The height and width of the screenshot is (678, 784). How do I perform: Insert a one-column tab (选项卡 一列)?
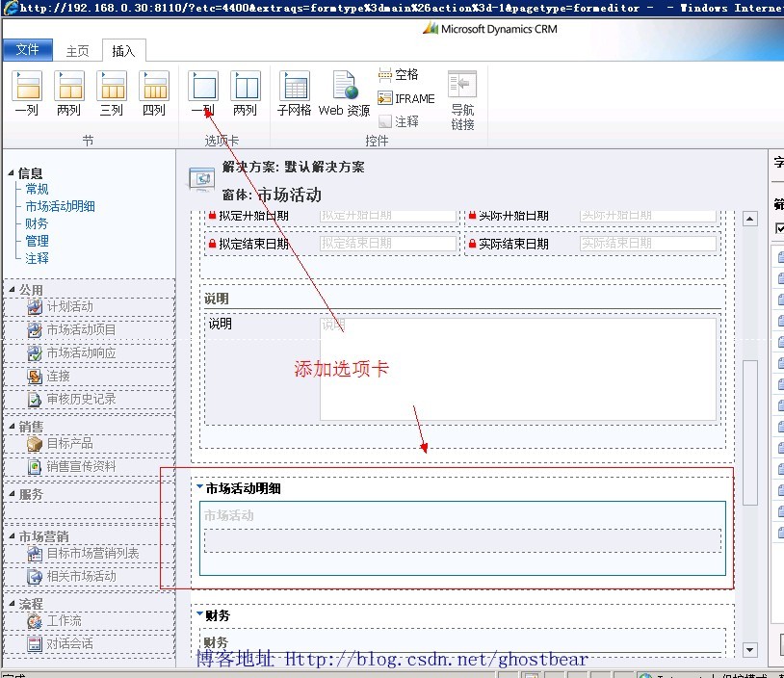point(203,93)
